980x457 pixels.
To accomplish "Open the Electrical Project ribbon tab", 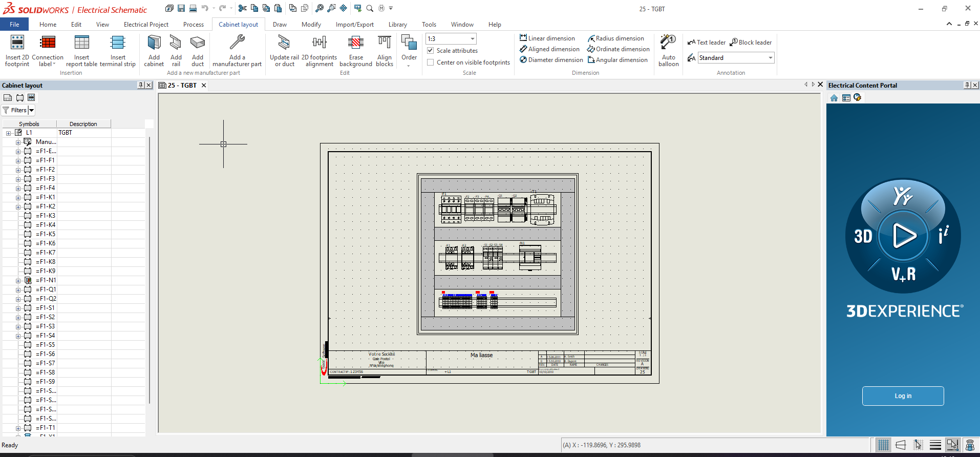I will (146, 25).
